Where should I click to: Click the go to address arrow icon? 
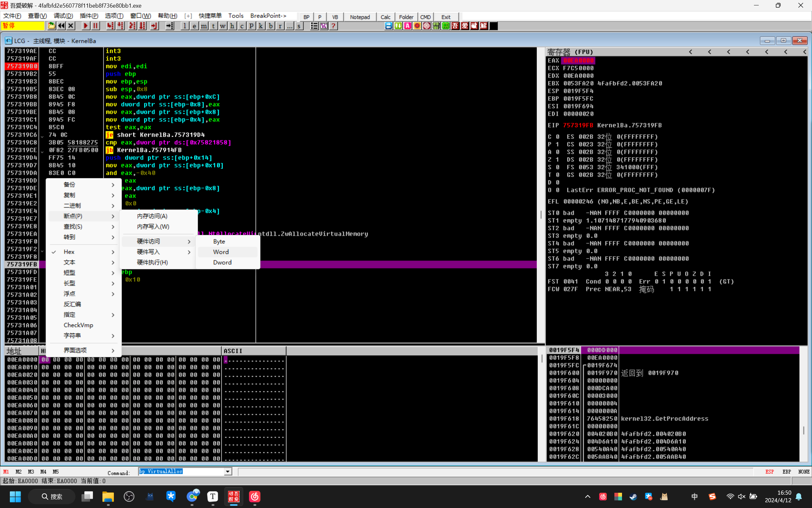(x=170, y=26)
